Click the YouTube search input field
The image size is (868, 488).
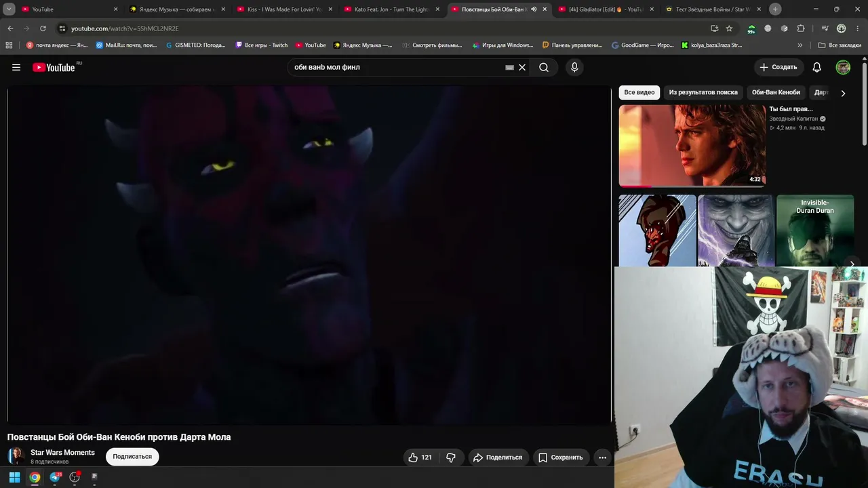click(397, 67)
